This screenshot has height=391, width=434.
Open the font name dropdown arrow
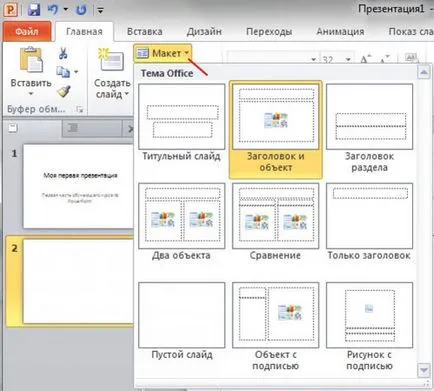click(313, 60)
